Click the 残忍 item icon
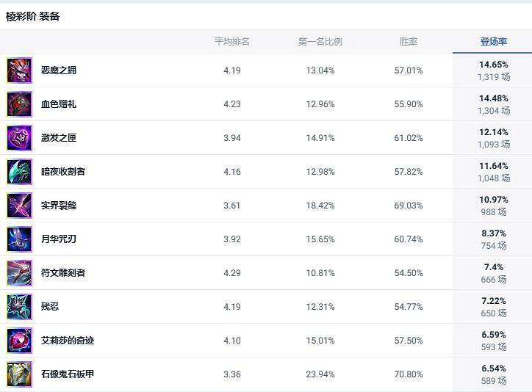This screenshot has height=392, width=532. click(19, 307)
